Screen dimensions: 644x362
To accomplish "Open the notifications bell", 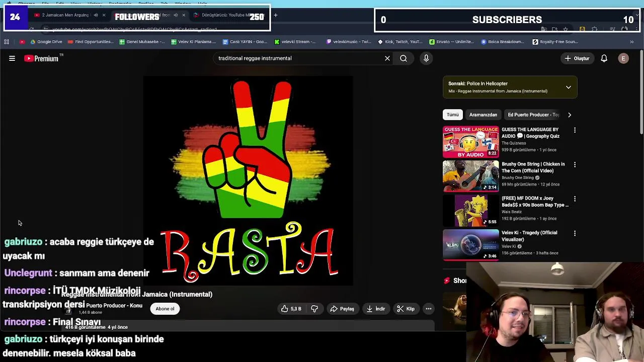I will 604,58.
